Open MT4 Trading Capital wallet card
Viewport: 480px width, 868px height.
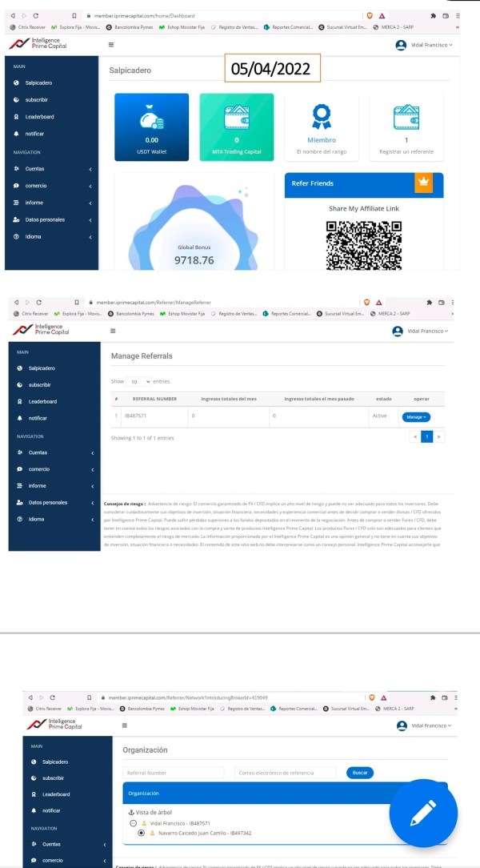click(x=237, y=127)
